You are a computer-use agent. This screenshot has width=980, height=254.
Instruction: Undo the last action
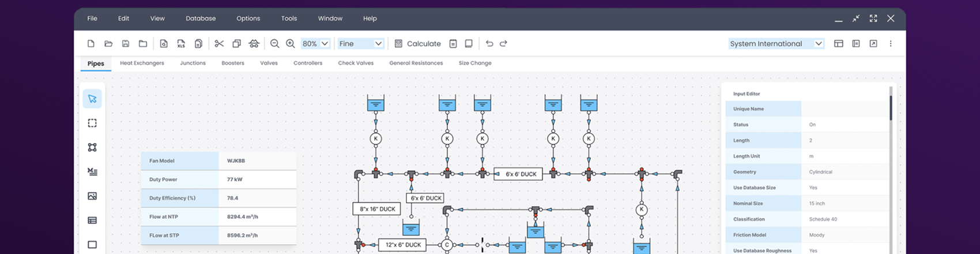click(x=489, y=43)
